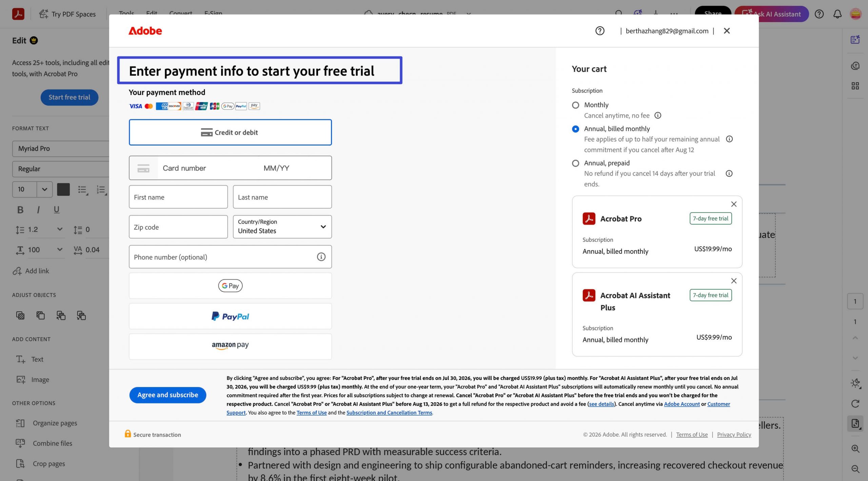This screenshot has width=868, height=481.
Task: Toggle underline text formatting
Action: pyautogui.click(x=57, y=210)
